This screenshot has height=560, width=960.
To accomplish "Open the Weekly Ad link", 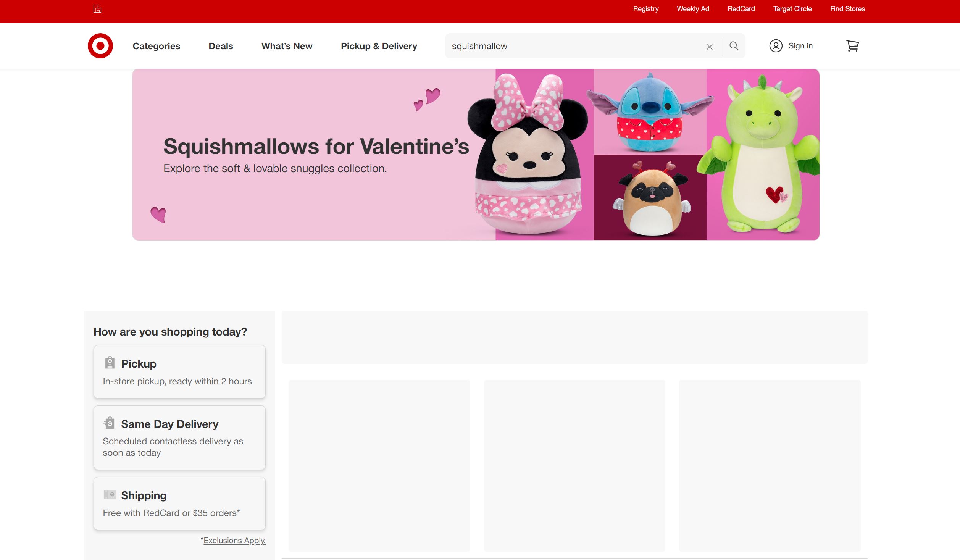I will [x=693, y=9].
